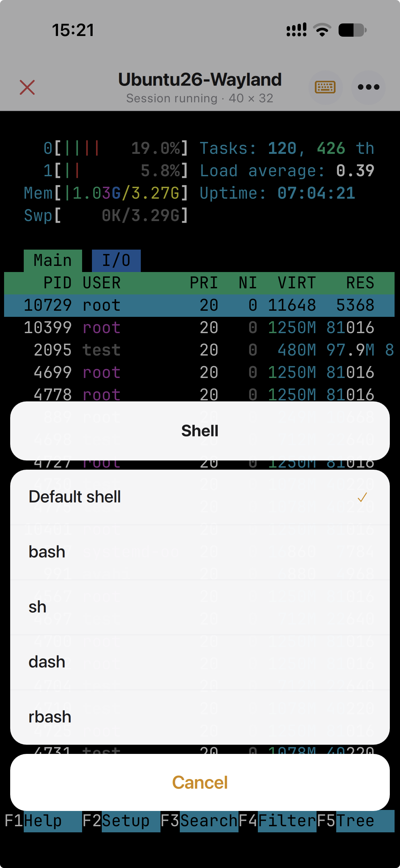Viewport: 400px width, 868px height.
Task: Click F3 Search function key
Action: tap(199, 821)
